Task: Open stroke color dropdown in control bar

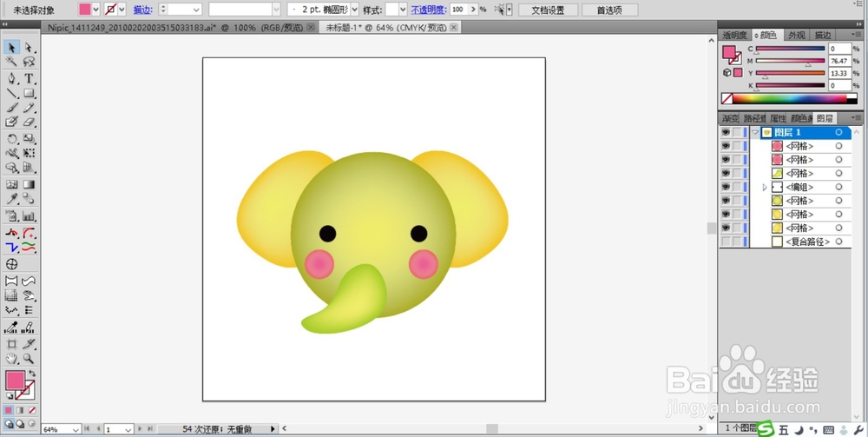Action: click(x=122, y=10)
